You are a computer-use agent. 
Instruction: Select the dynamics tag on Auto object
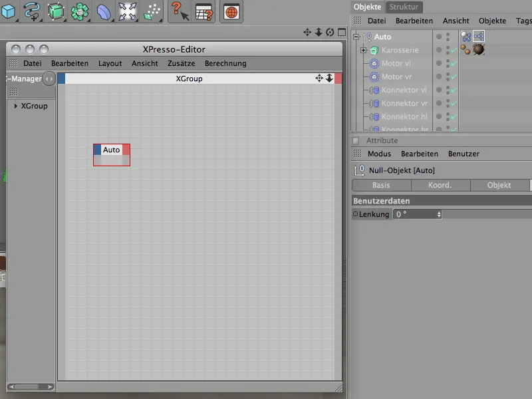[466, 37]
